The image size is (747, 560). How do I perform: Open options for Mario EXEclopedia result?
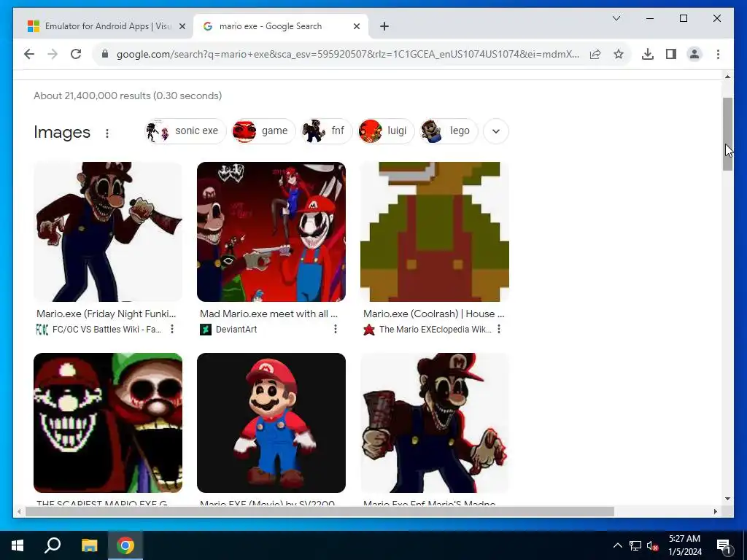499,329
